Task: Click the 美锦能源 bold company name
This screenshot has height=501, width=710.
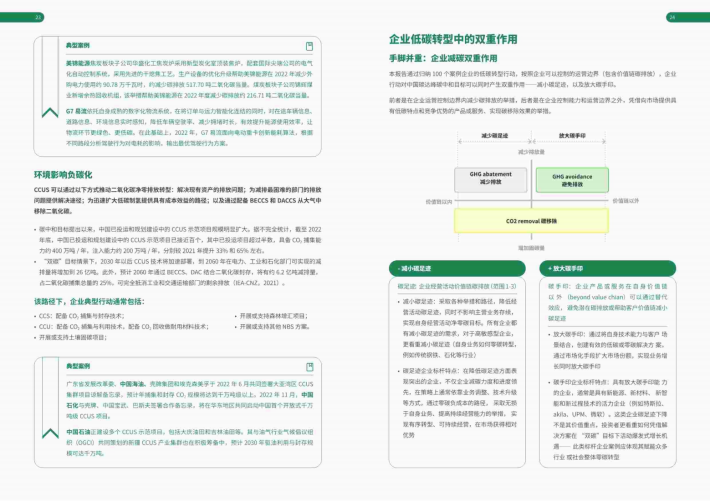Action: tap(77, 62)
